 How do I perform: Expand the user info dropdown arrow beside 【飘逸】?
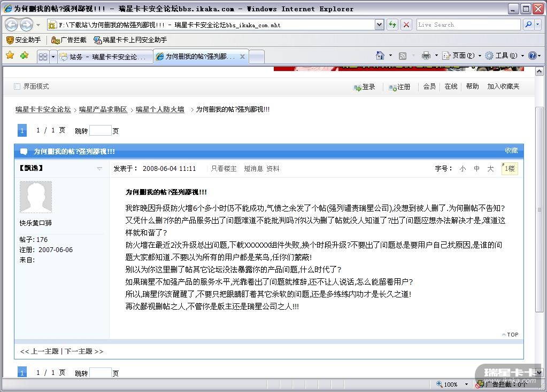click(99, 168)
